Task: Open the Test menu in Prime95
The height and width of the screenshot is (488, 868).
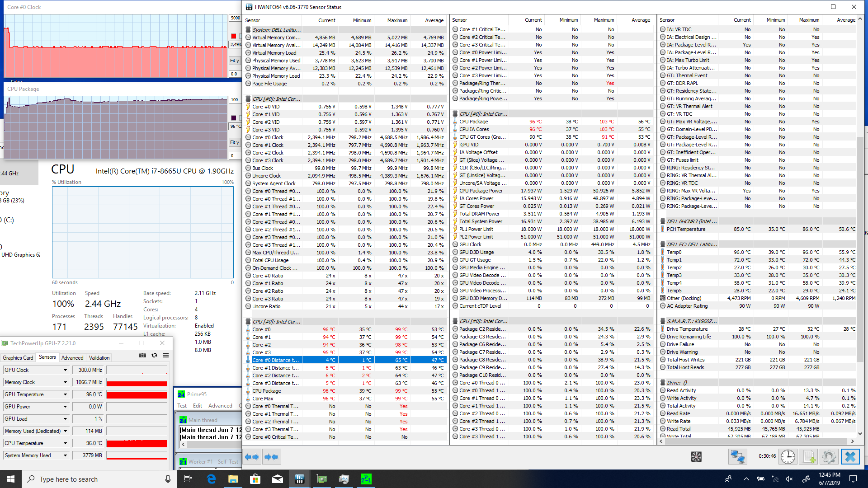Action: coord(182,406)
